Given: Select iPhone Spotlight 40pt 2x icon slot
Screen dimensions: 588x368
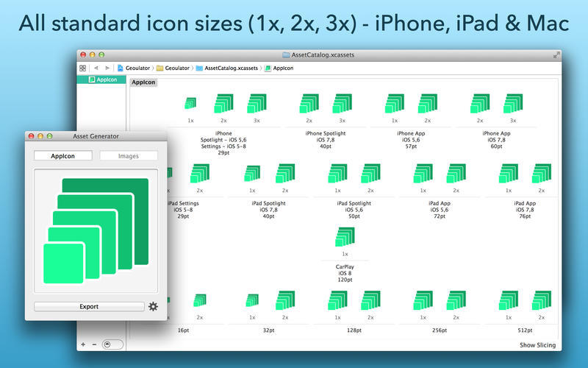Looking at the screenshot, I should (309, 103).
